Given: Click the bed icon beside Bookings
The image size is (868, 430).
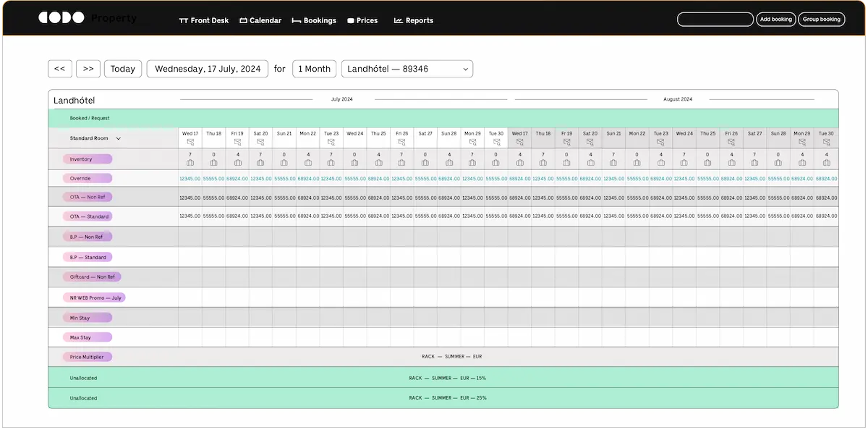Looking at the screenshot, I should (297, 21).
